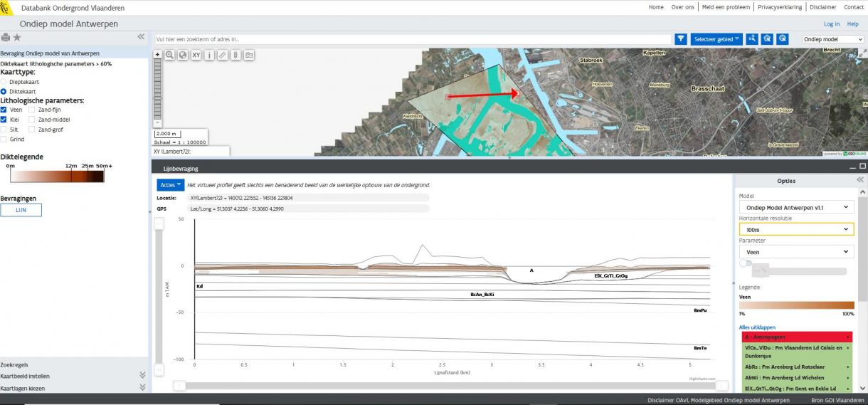Select the ruler measure tool

click(x=222, y=55)
